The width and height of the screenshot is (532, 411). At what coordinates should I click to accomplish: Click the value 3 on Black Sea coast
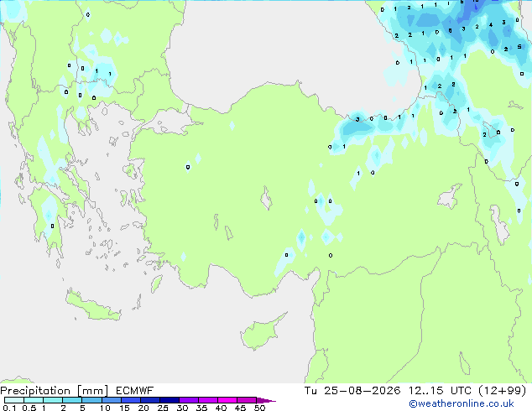click(x=357, y=119)
